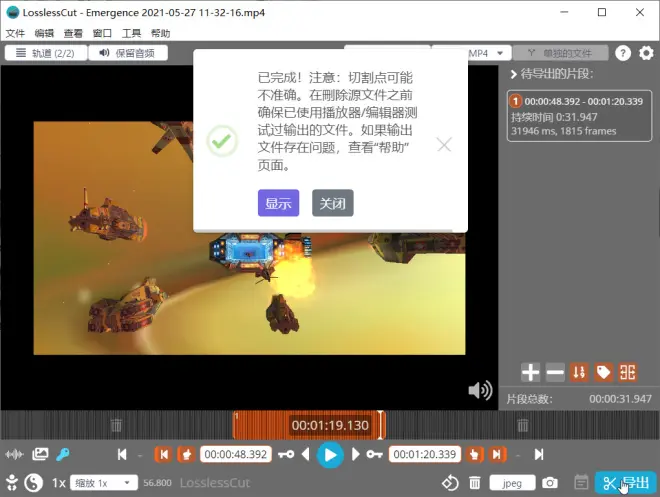660x497 pixels.
Task: Click the split segment icon
Action: pyautogui.click(x=628, y=372)
